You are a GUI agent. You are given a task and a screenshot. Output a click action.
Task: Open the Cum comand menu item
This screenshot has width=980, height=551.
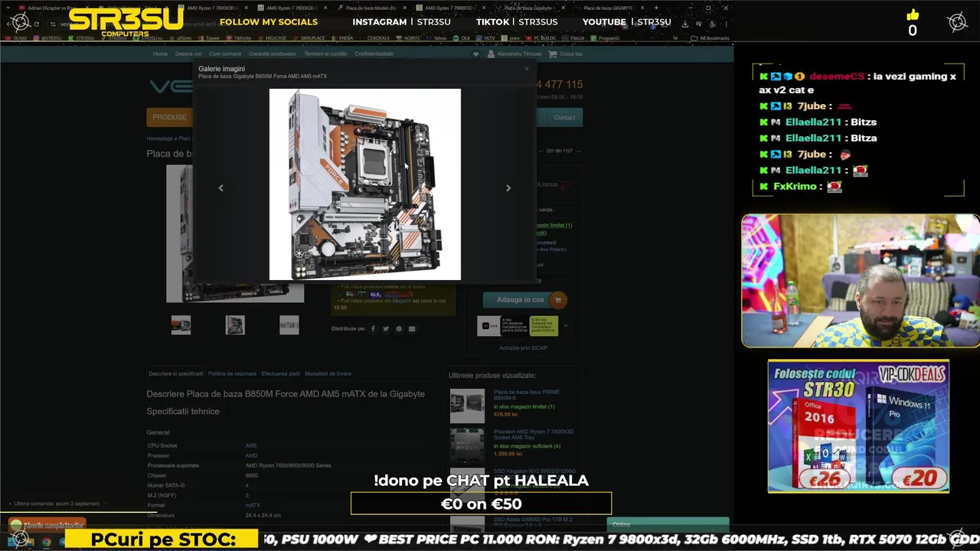225,54
